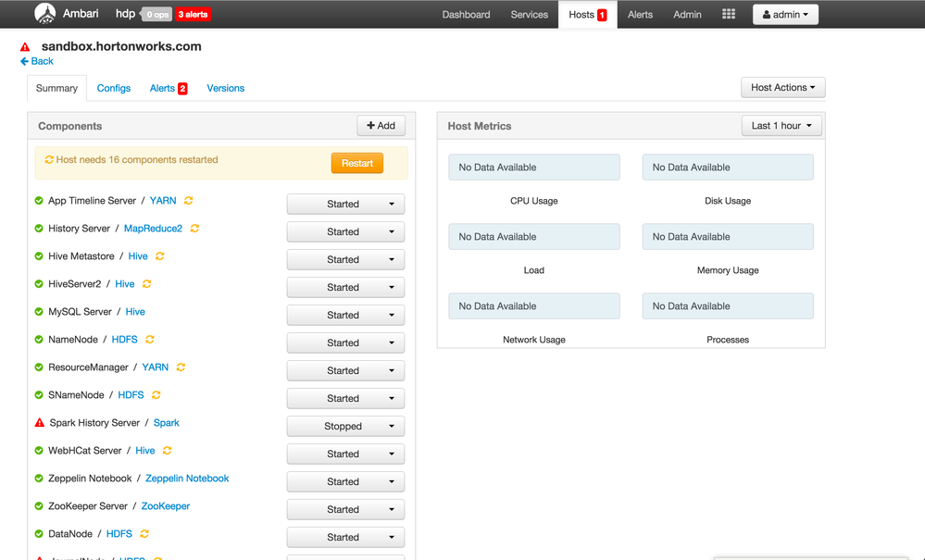Click the restart icon beside NameNode HDFS
The image size is (925, 560).
point(150,340)
